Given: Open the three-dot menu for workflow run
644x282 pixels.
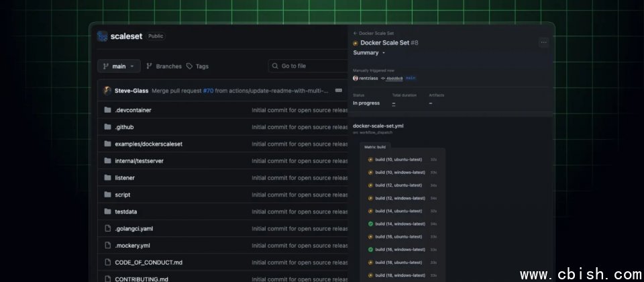Looking at the screenshot, I should point(543,42).
